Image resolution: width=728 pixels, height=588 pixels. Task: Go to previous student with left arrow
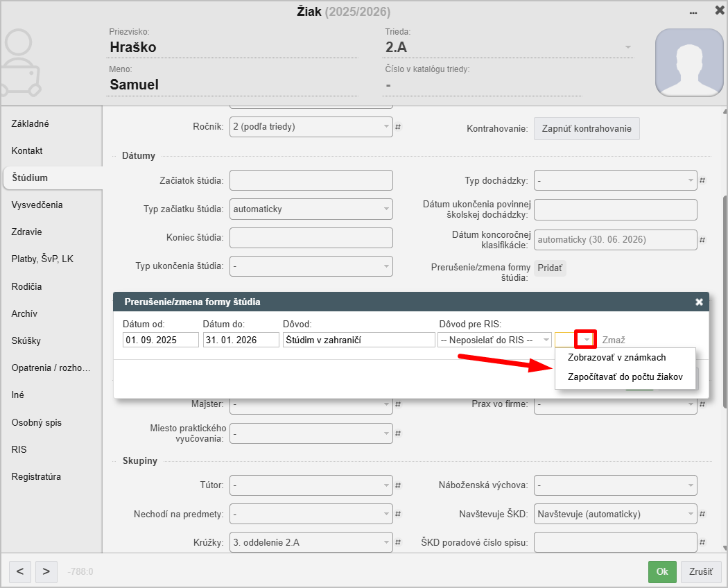(19, 571)
